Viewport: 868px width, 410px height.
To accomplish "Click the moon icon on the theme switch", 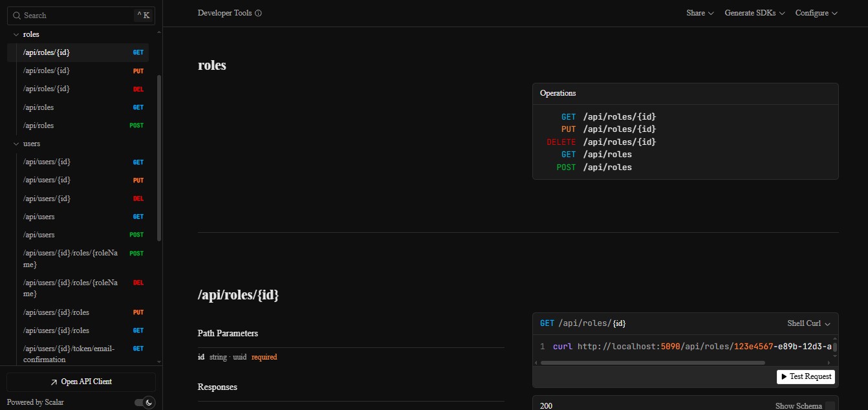I will pyautogui.click(x=149, y=402).
